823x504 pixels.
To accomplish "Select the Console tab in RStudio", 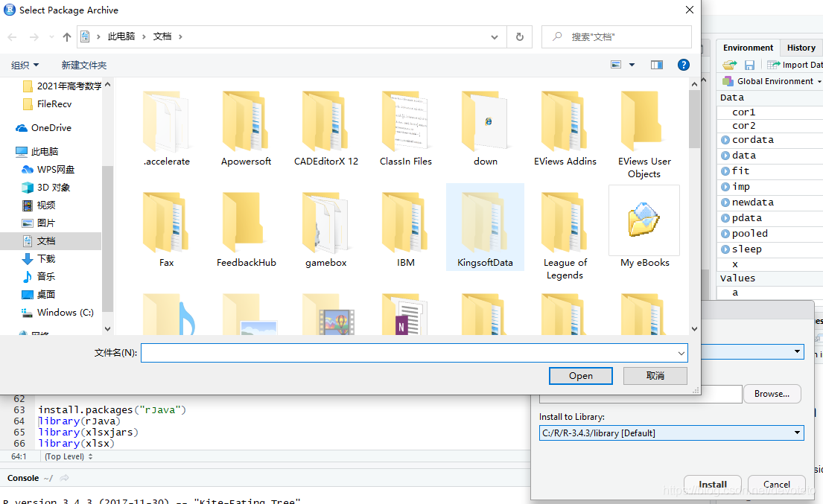I will click(23, 478).
